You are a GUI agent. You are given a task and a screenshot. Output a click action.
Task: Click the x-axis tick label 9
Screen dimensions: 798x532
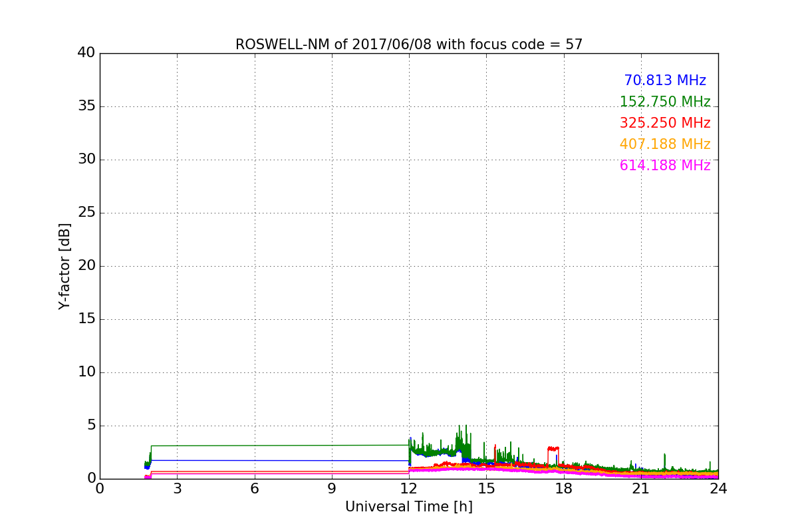tap(332, 489)
